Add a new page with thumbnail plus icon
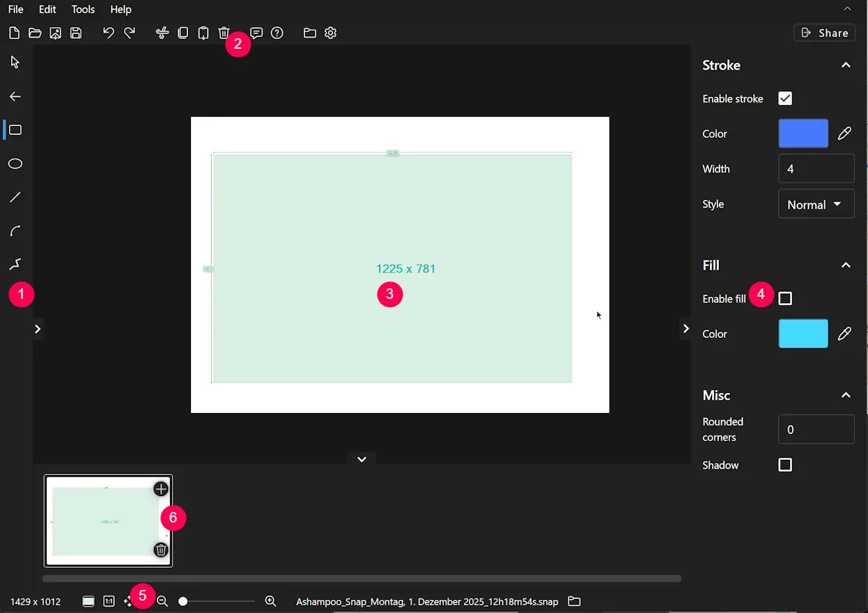Image resolution: width=868 pixels, height=613 pixels. click(x=161, y=489)
